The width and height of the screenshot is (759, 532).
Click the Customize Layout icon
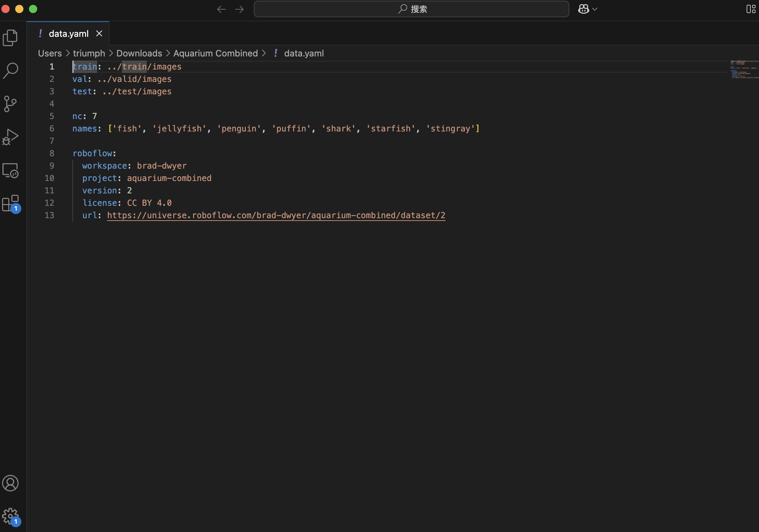[751, 9]
